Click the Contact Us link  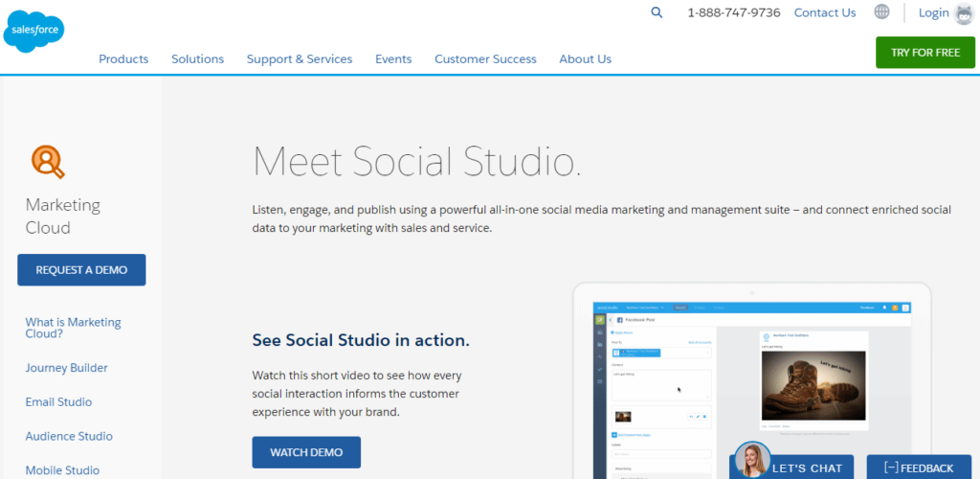(x=824, y=12)
